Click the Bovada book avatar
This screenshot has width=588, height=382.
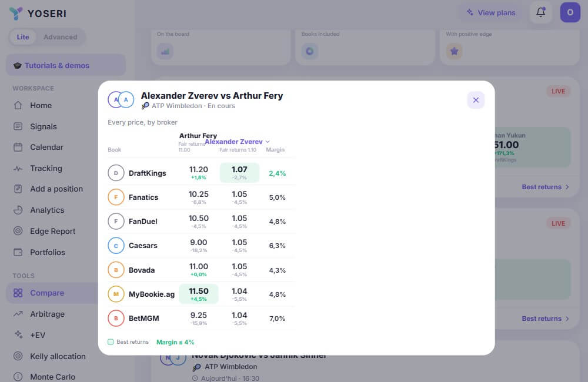(116, 270)
